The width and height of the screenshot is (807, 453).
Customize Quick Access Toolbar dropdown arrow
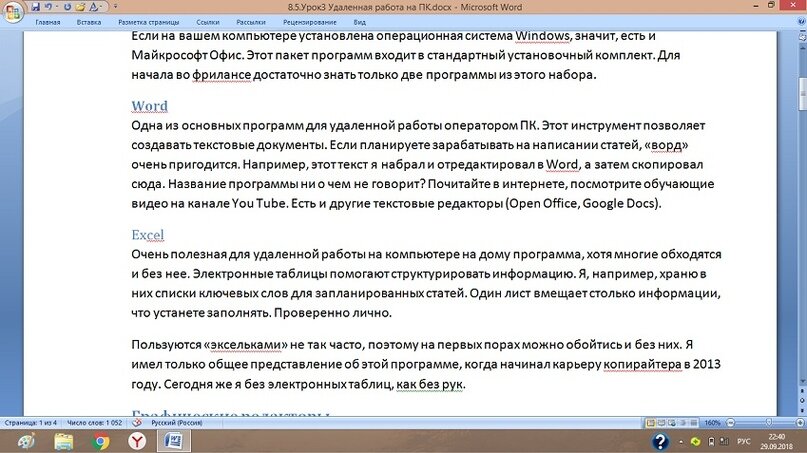[x=115, y=7]
